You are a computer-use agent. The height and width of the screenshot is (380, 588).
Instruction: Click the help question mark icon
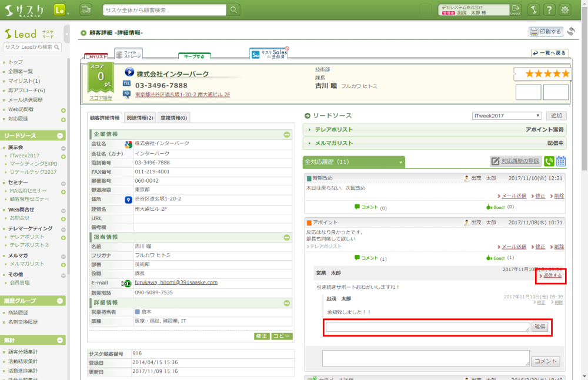click(549, 10)
